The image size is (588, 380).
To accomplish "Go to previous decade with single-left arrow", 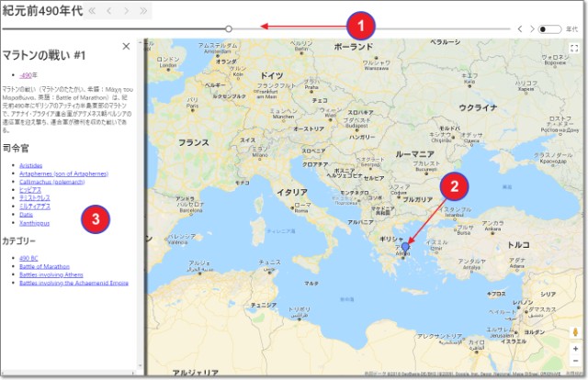I will 108,10.
